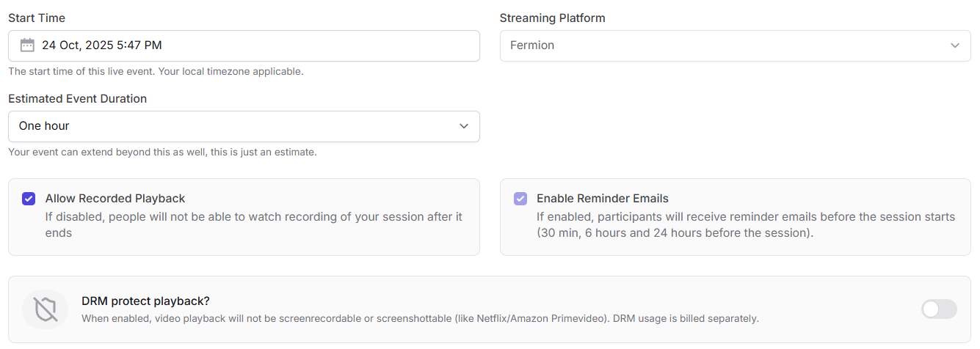Viewport: 980px width, 349px height.
Task: Click the "Estimated Event Duration" field label
Action: [x=77, y=99]
